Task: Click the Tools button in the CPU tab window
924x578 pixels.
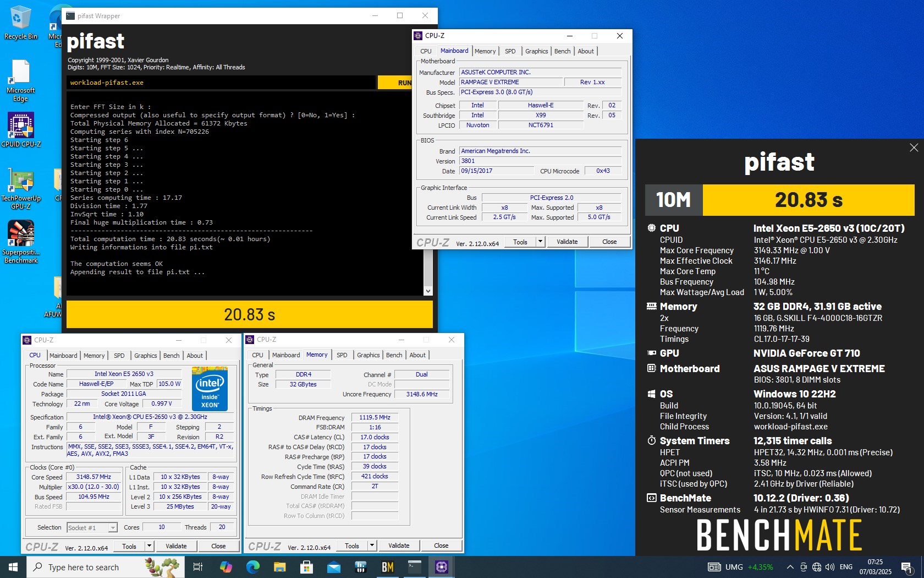Action: (129, 546)
